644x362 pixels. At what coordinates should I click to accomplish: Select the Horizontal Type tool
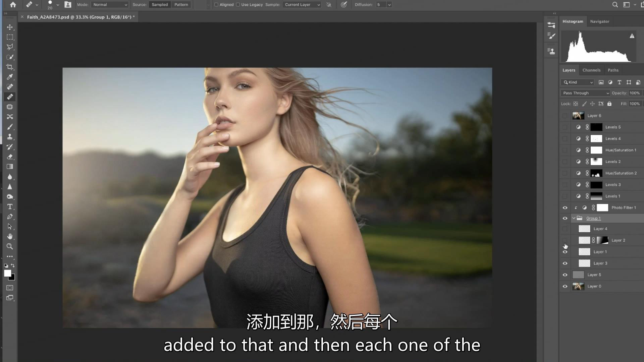tap(10, 207)
